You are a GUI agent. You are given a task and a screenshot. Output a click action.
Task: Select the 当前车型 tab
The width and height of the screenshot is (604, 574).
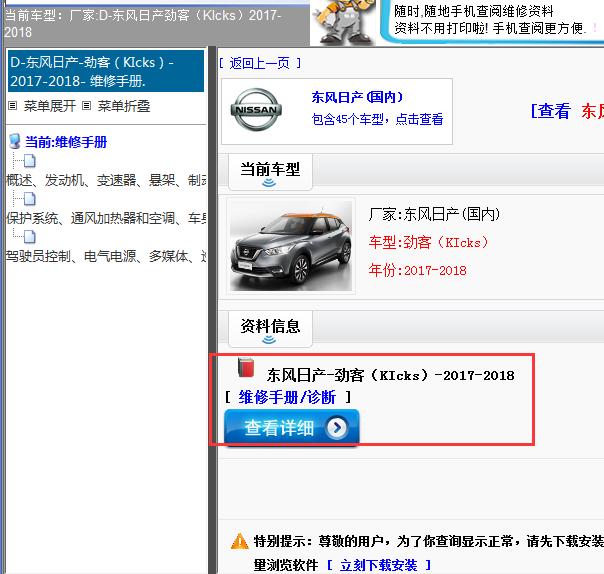pyautogui.click(x=270, y=172)
